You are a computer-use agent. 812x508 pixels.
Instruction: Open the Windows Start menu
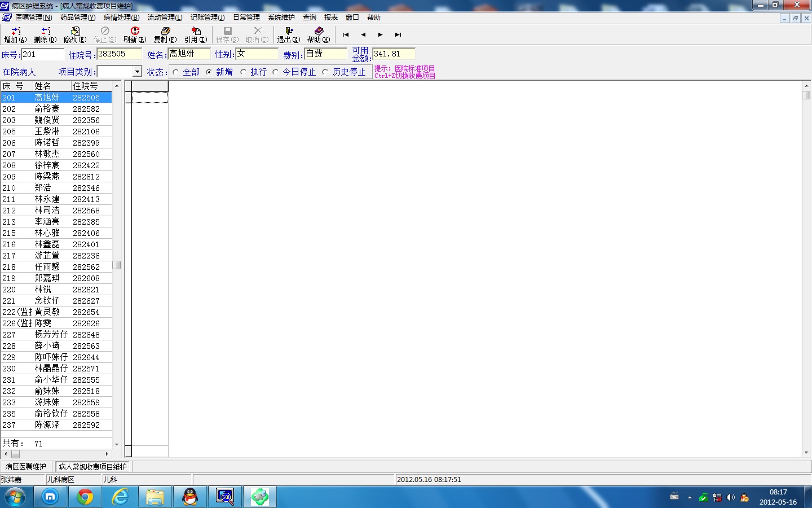tap(15, 497)
